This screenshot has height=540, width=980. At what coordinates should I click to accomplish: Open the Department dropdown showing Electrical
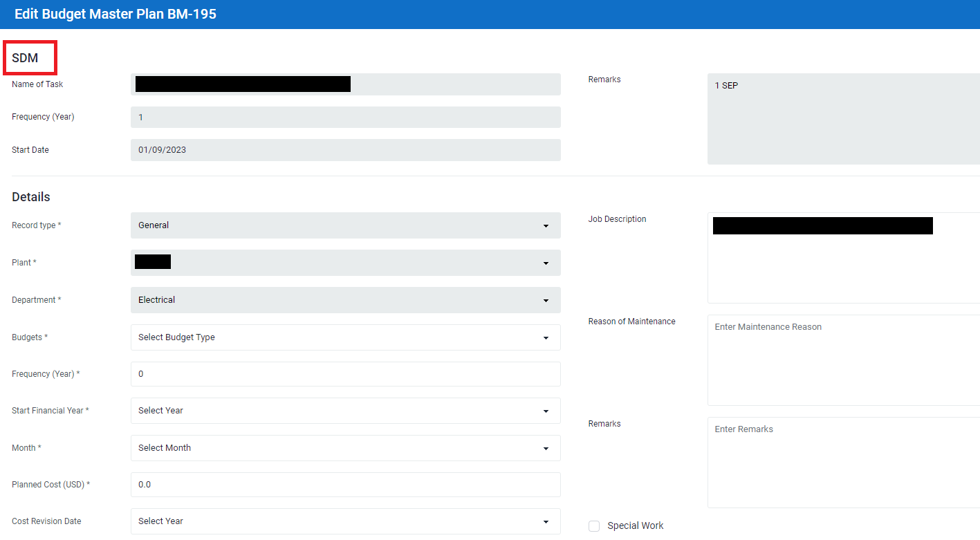pos(345,300)
